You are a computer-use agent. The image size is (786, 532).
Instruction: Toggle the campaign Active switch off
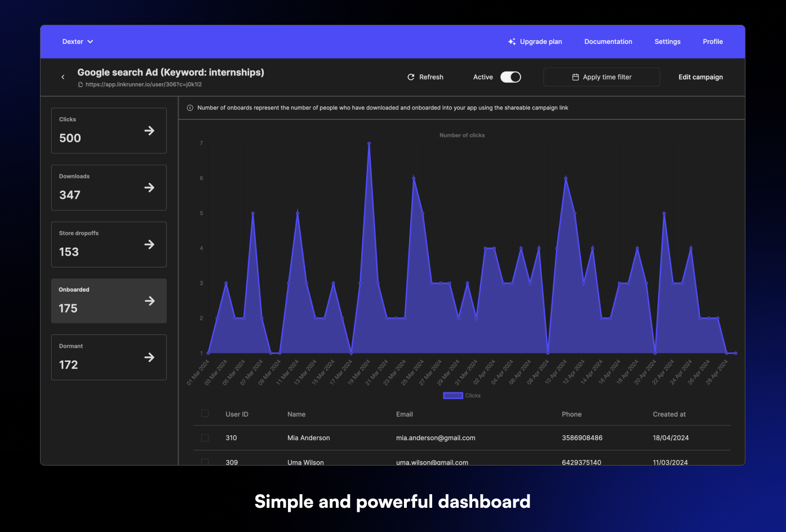(510, 77)
